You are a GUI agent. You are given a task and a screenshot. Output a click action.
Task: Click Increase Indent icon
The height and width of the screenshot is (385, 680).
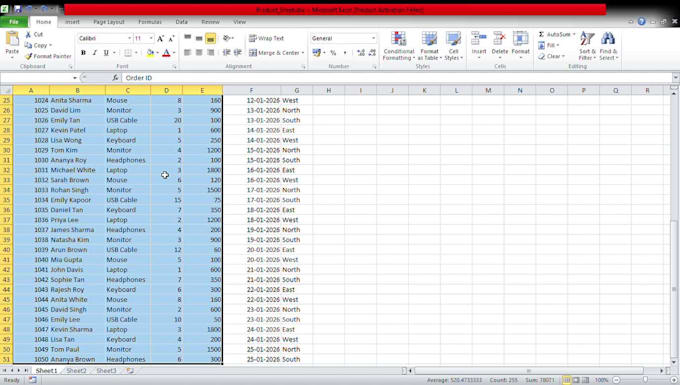(x=238, y=52)
